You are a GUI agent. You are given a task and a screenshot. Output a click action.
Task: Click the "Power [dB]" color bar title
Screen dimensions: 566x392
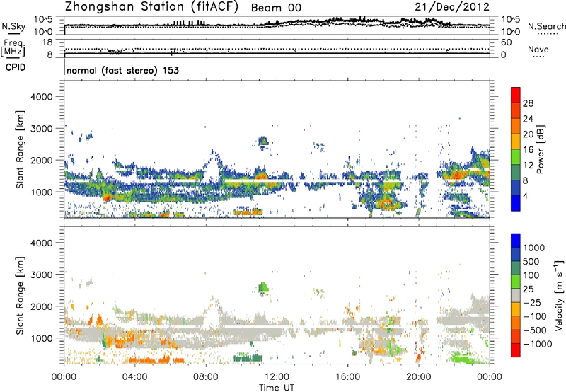pyautogui.click(x=541, y=149)
